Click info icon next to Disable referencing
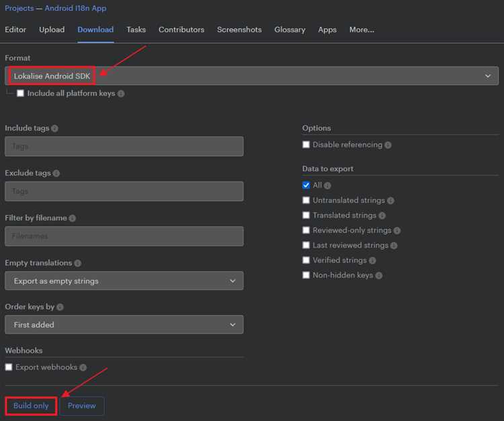Screen dimensions: 504x421 388,145
